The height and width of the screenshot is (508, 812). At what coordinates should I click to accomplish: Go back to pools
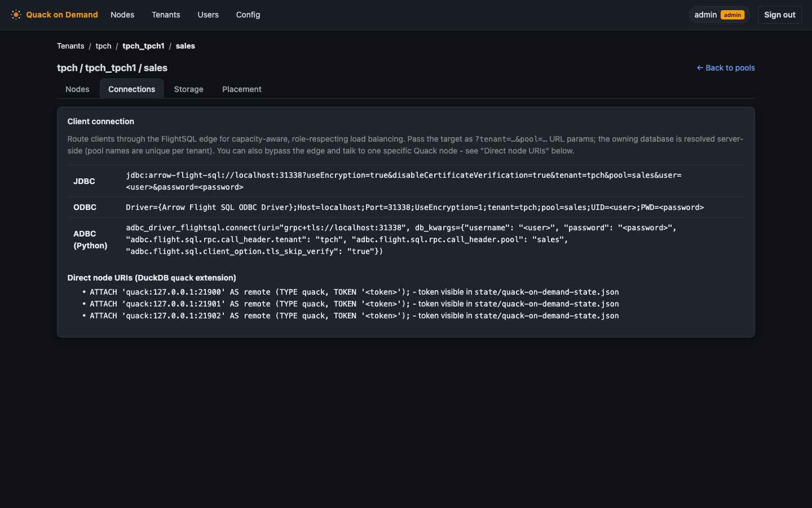[726, 68]
